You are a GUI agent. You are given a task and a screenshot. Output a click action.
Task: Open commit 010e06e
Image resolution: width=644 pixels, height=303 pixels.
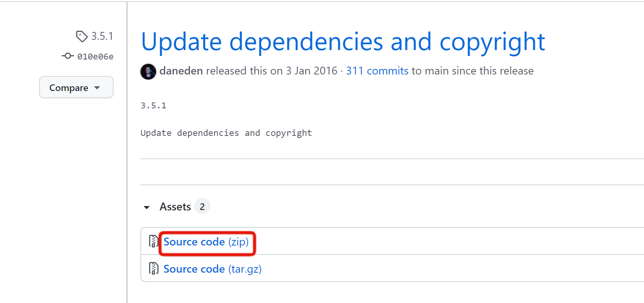click(x=95, y=57)
